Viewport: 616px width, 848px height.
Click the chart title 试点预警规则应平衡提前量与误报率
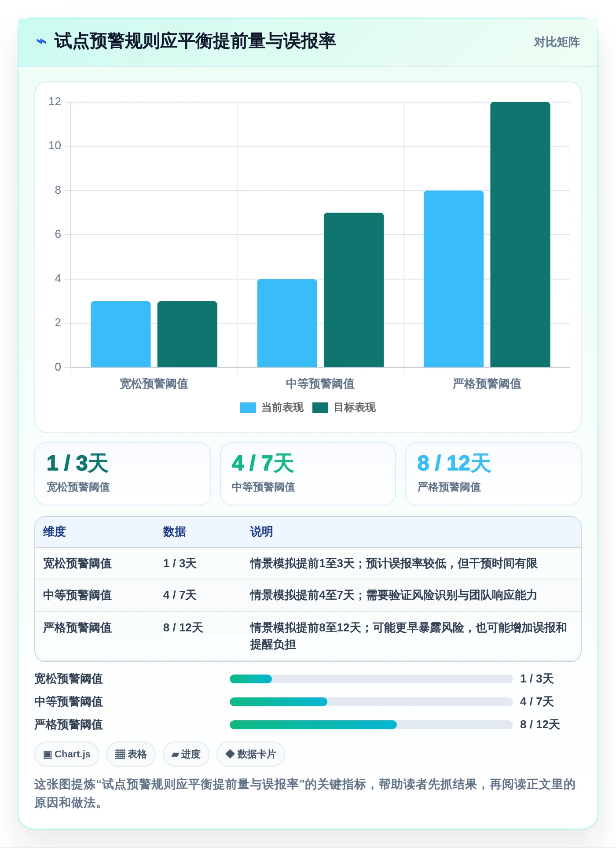click(195, 41)
